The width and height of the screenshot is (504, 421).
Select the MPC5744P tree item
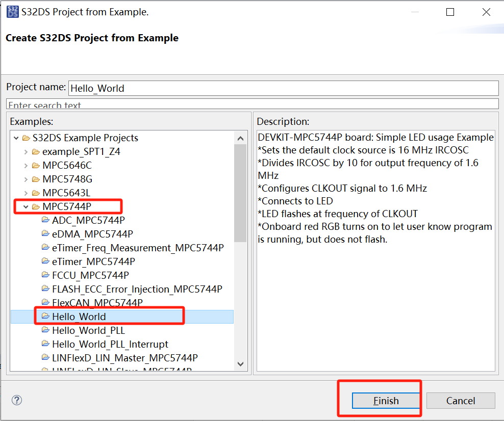pos(66,206)
